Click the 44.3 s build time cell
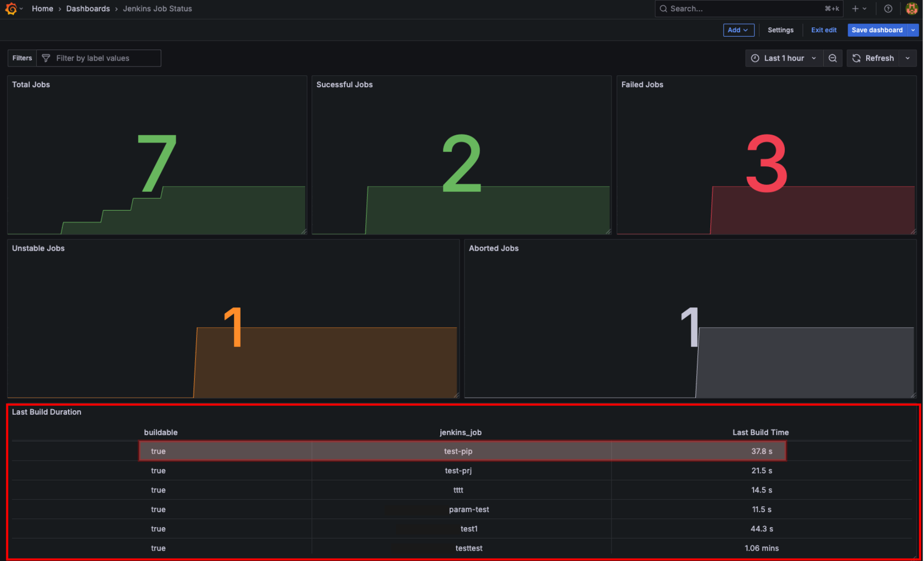 [x=761, y=529]
